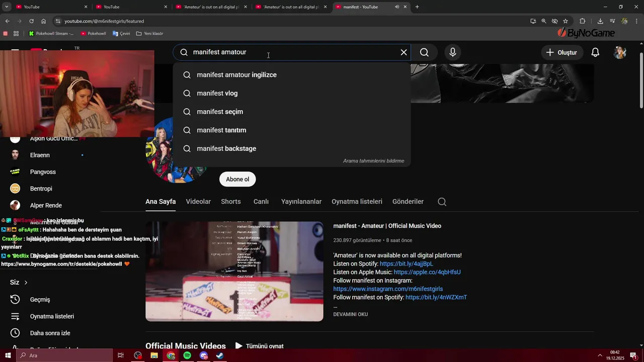Clear the YouTube search box text
Viewport: 644px width, 362px height.
tap(404, 52)
